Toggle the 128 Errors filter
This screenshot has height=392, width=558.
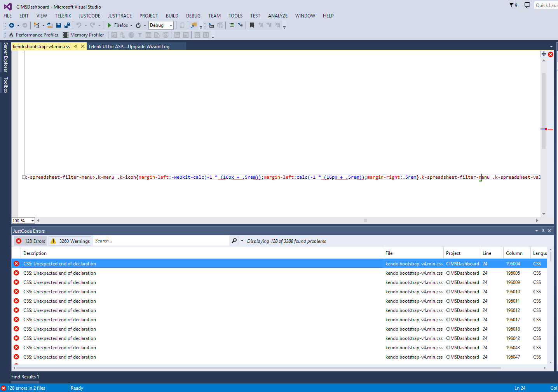(x=31, y=241)
